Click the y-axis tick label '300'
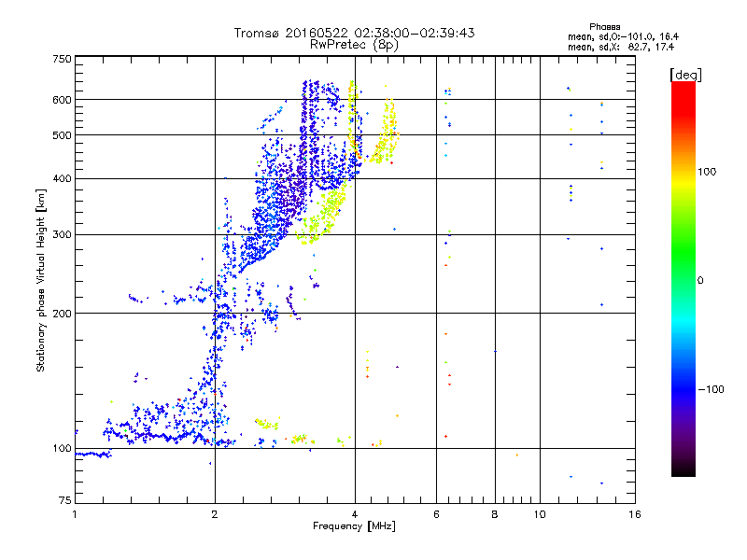This screenshot has height=560, width=747. (x=62, y=235)
